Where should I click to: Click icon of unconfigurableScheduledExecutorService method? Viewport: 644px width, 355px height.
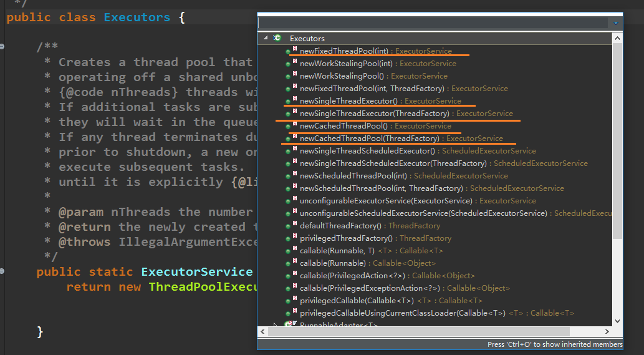click(291, 213)
